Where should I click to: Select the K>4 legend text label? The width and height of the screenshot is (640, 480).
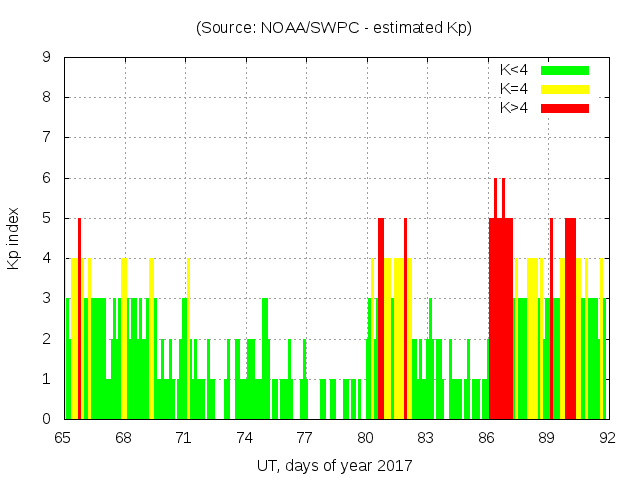[x=514, y=107]
